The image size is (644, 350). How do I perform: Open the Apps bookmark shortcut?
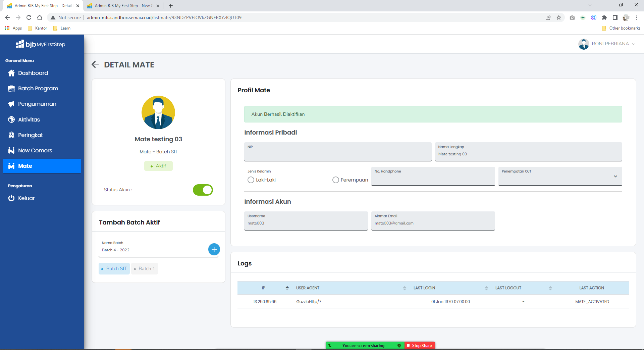coord(13,28)
